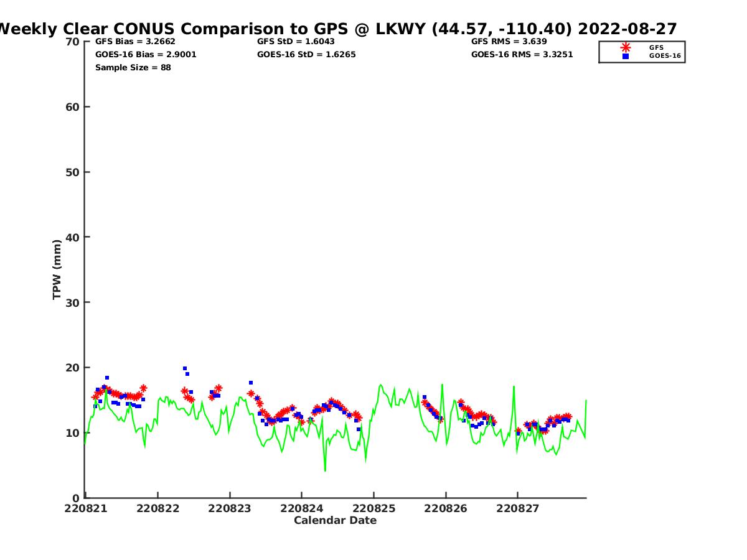The image size is (747, 560).
Task: Click the 220821 x-axis tick label
Action: pos(85,508)
